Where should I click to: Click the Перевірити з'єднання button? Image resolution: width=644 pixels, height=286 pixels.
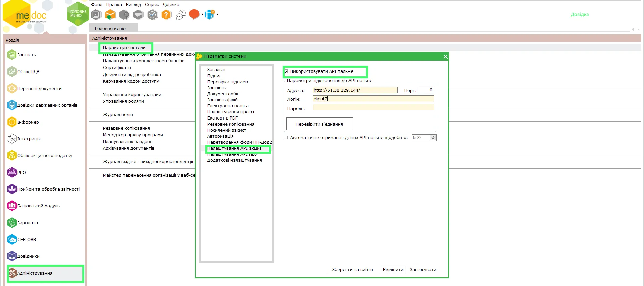[x=319, y=124]
